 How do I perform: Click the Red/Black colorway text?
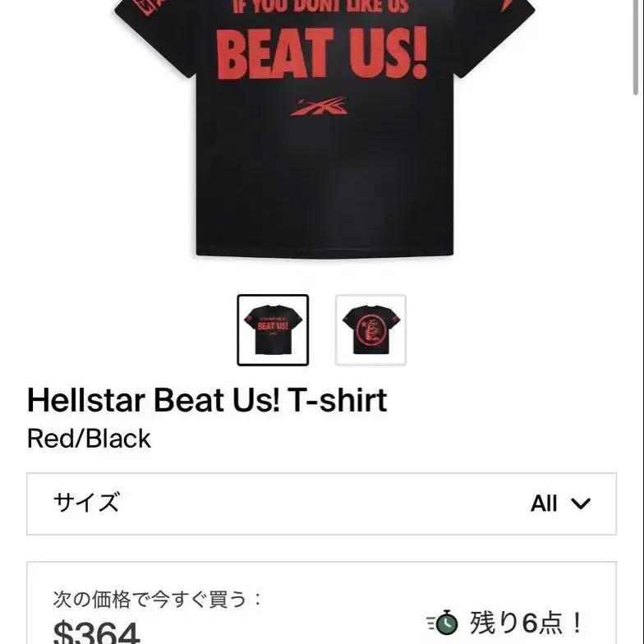tap(89, 439)
